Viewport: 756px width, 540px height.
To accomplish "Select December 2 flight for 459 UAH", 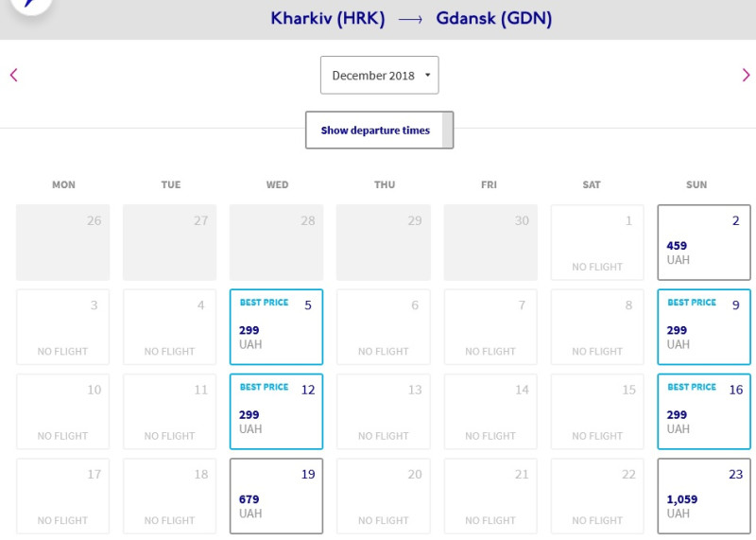I will click(704, 242).
